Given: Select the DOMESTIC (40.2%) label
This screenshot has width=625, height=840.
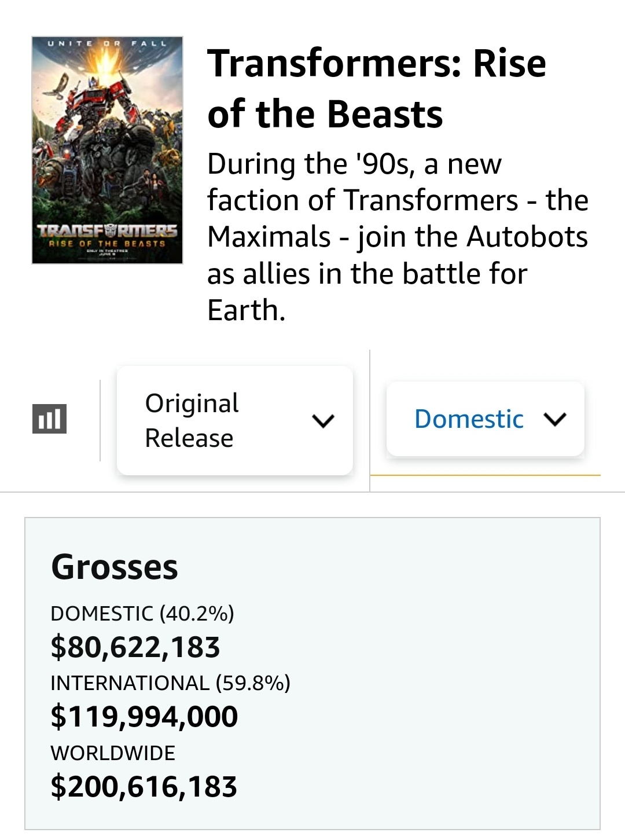Looking at the screenshot, I should (142, 614).
